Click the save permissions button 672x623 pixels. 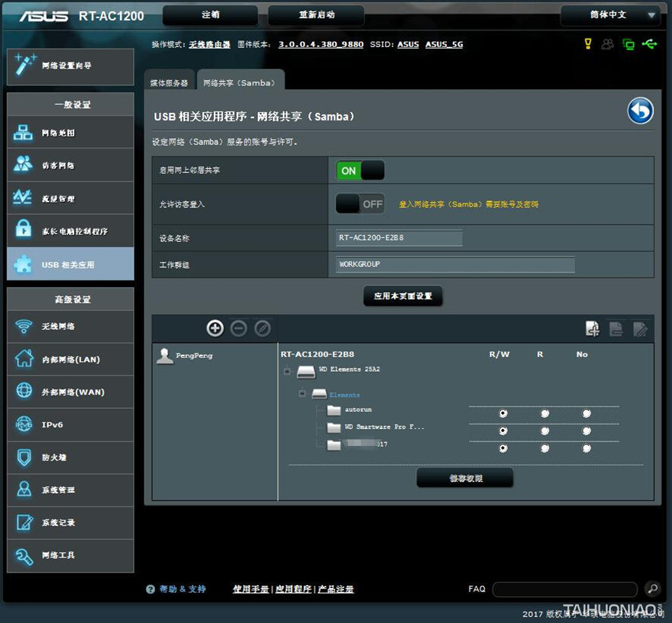click(465, 478)
